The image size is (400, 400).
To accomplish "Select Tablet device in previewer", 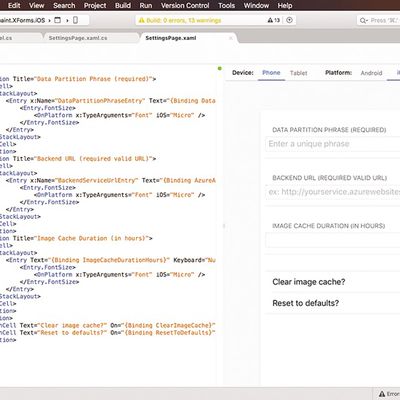I will (x=298, y=73).
